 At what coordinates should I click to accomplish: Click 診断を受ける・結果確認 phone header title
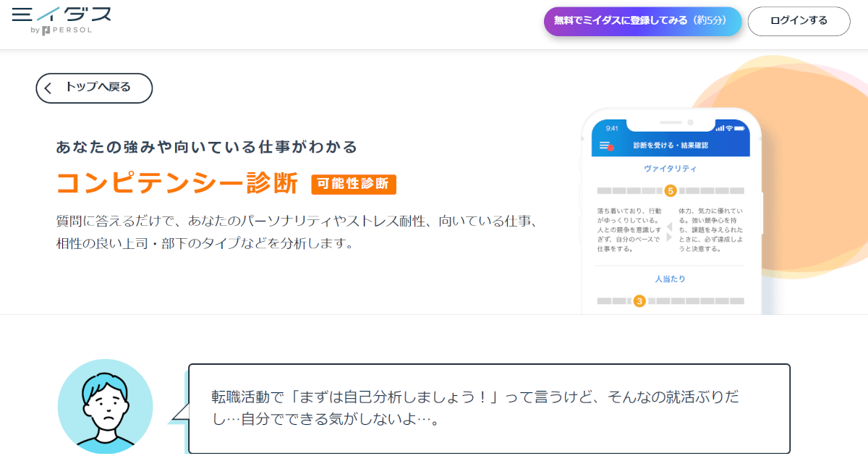671,145
